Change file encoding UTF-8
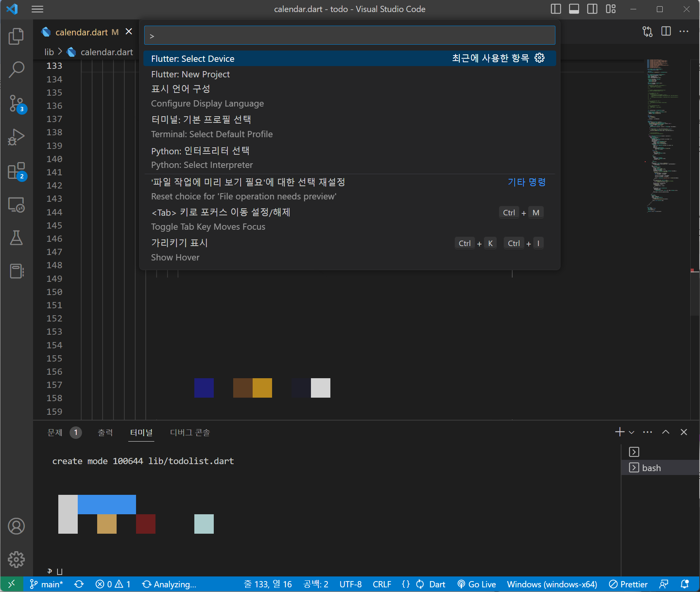Viewport: 700px width, 592px height. [351, 584]
